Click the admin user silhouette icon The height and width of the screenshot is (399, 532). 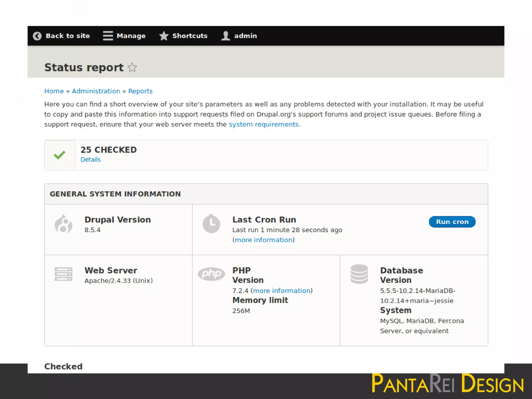[x=225, y=36]
